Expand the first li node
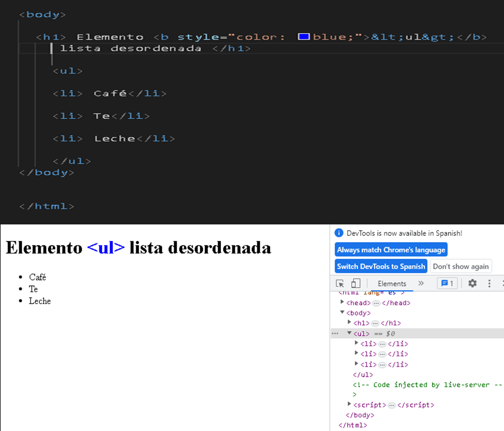Image resolution: width=504 pixels, height=431 pixels. tap(356, 343)
